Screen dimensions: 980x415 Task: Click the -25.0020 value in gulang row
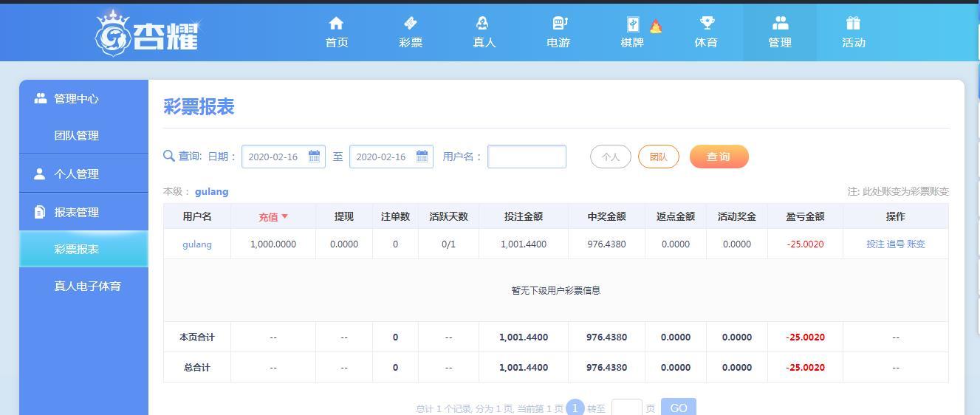805,244
